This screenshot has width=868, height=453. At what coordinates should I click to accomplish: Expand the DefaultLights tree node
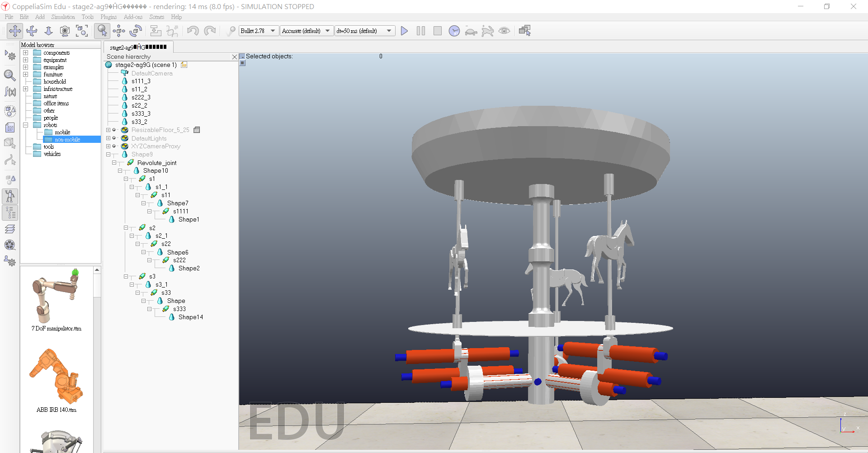(108, 138)
